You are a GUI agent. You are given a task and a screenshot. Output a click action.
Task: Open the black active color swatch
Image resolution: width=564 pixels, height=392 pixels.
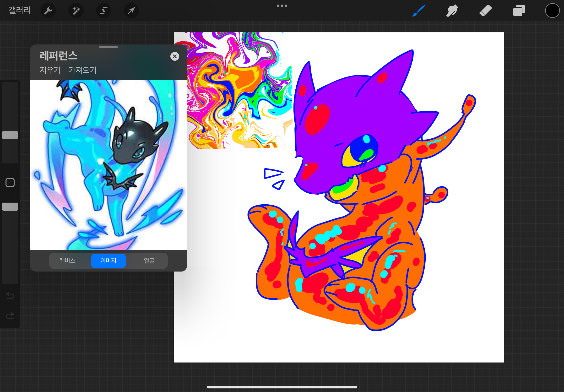tap(552, 11)
